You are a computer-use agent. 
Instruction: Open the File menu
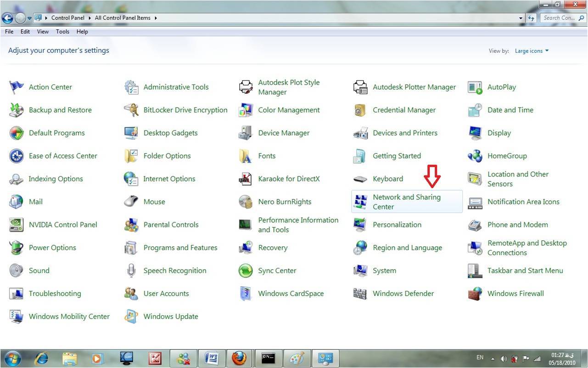[9, 32]
